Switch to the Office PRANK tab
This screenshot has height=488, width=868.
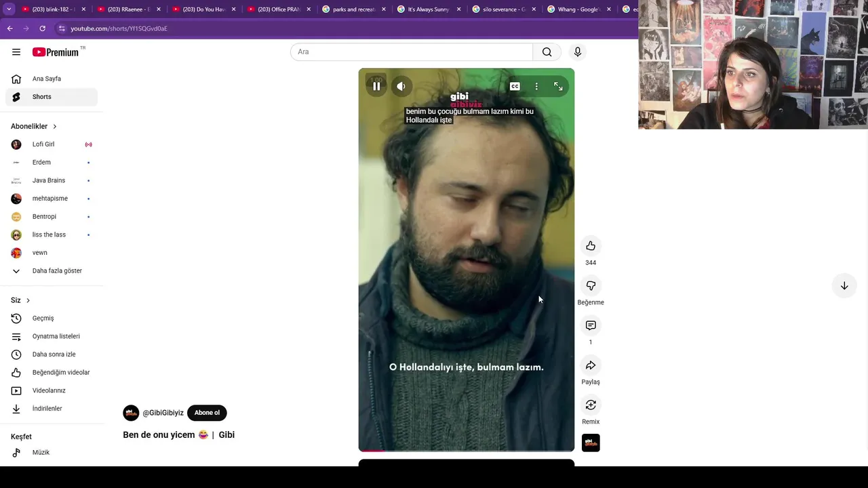tap(279, 9)
